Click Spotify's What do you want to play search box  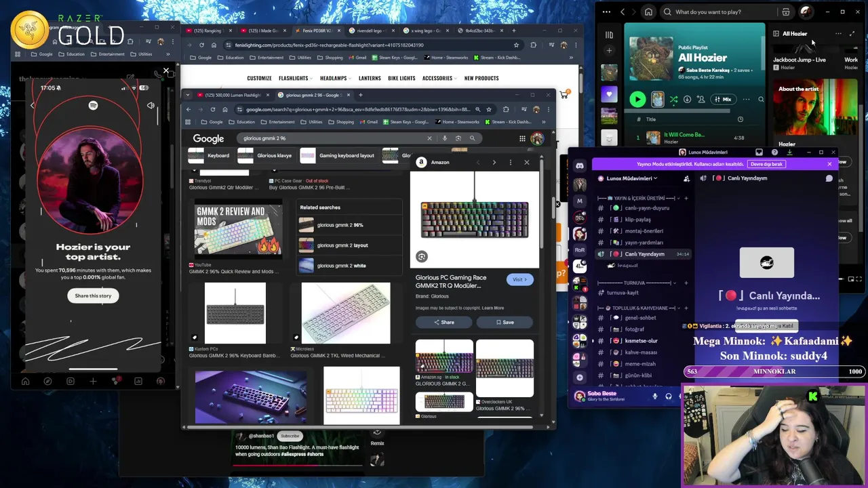(719, 12)
